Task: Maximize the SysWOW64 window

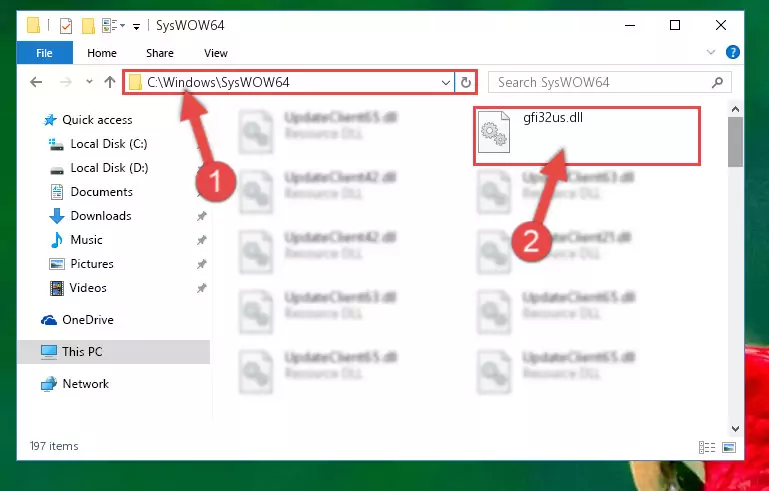Action: [675, 25]
